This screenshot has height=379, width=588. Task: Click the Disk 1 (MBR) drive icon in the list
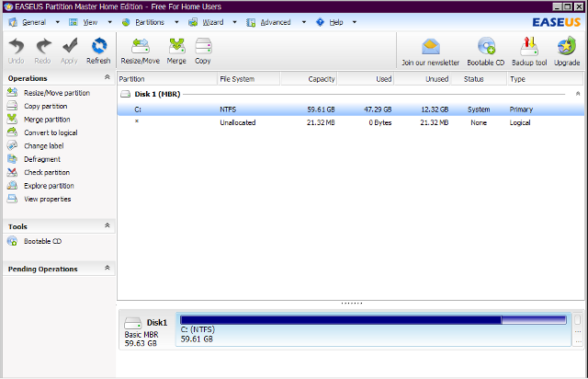point(125,94)
